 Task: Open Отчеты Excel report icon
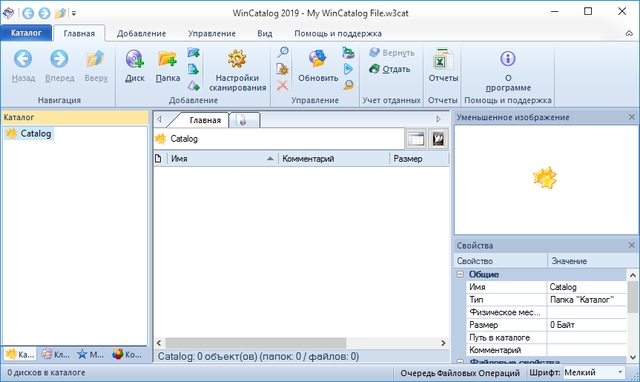tap(443, 59)
